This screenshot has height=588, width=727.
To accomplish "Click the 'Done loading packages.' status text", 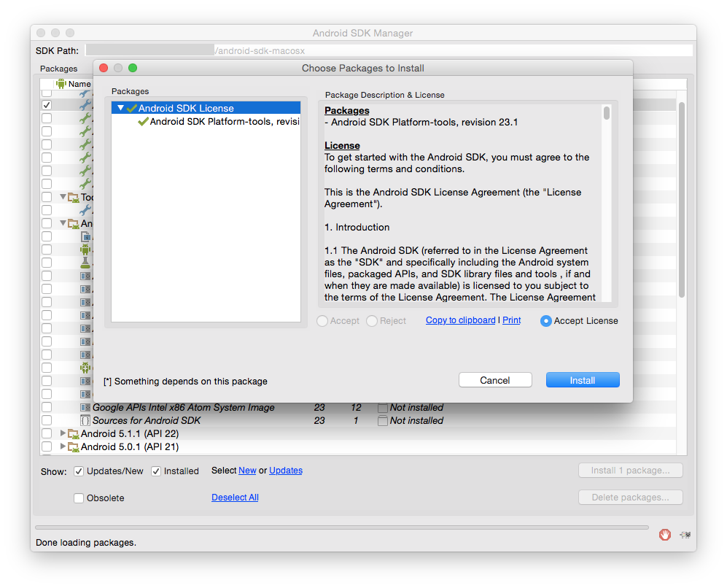I will pyautogui.click(x=86, y=543).
